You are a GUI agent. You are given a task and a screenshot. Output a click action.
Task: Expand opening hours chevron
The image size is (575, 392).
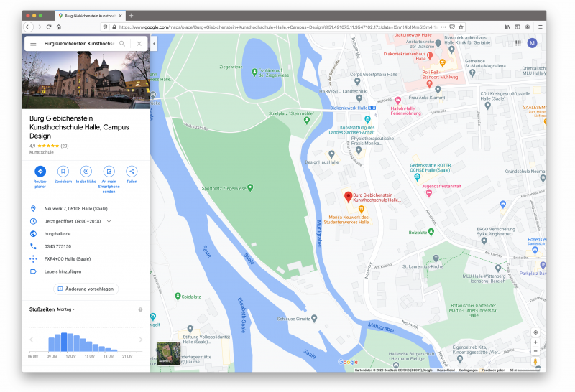click(x=109, y=221)
